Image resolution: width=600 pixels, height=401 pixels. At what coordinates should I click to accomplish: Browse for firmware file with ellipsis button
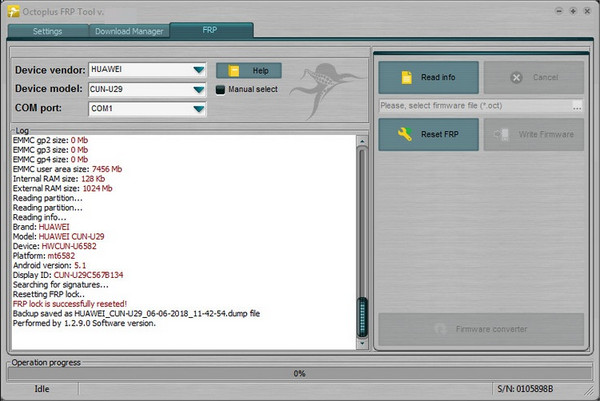click(577, 105)
